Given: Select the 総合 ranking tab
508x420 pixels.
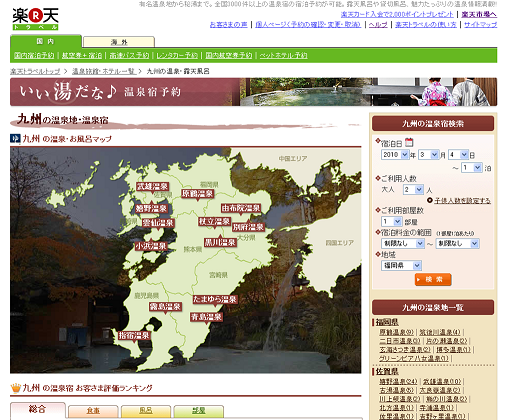Looking at the screenshot, I should (x=38, y=410).
